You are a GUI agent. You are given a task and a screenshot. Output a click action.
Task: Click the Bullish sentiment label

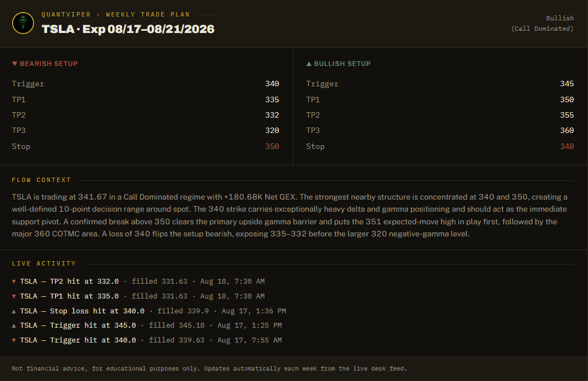point(559,18)
